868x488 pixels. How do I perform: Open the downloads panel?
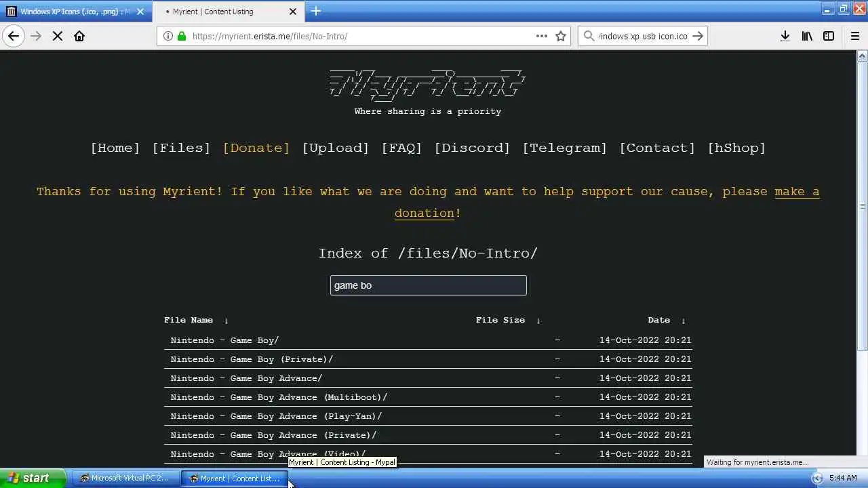coord(785,36)
